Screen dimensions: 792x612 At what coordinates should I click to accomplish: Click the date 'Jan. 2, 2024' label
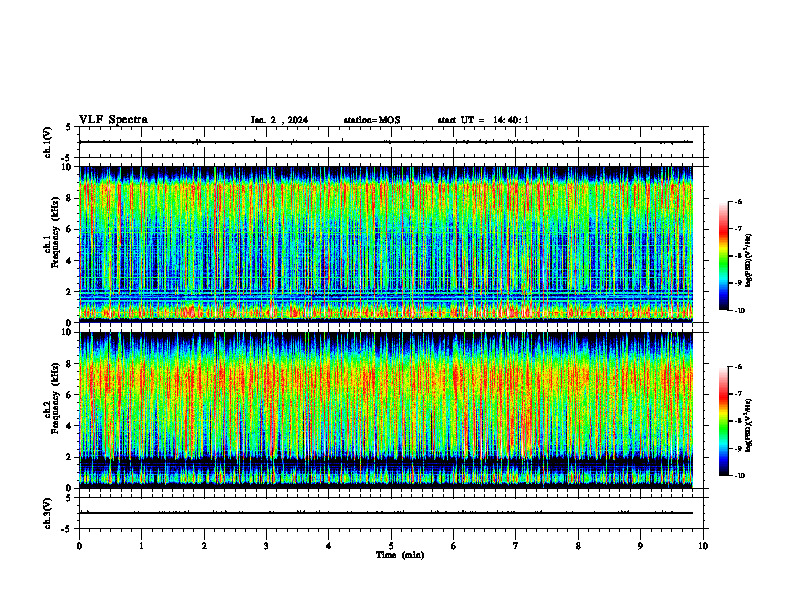pyautogui.click(x=279, y=120)
